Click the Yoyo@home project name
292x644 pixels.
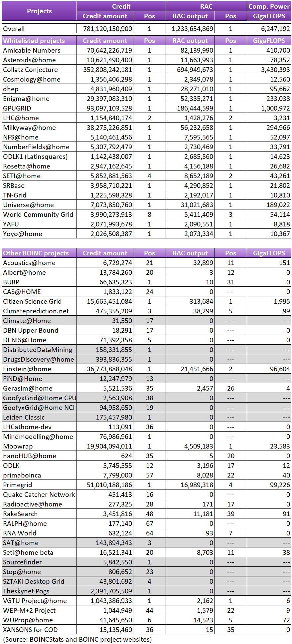pyautogui.click(x=23, y=234)
